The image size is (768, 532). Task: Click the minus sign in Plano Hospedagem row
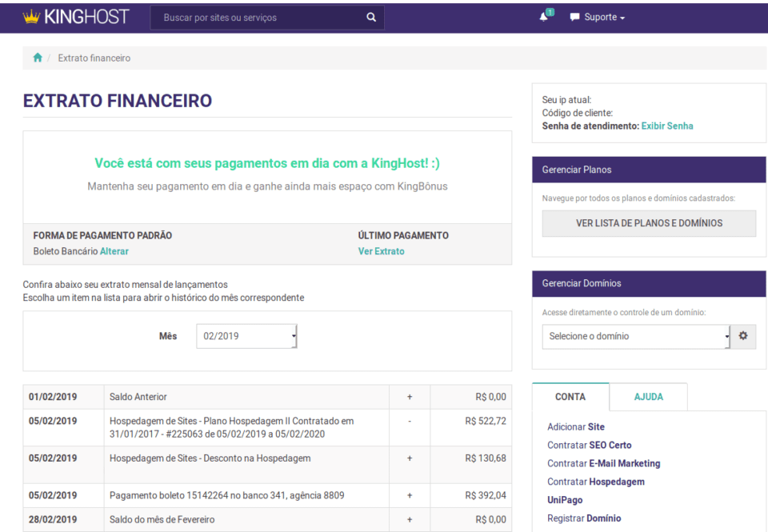coord(410,421)
